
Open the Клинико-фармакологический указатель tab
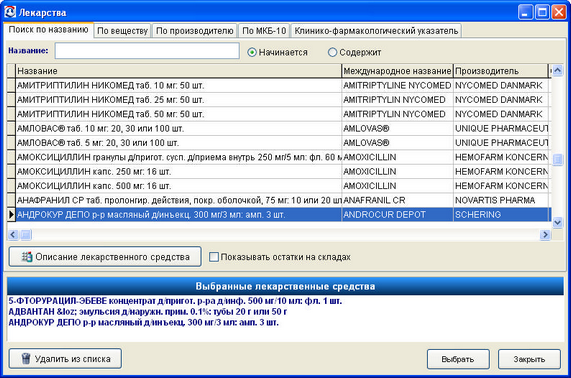click(376, 31)
